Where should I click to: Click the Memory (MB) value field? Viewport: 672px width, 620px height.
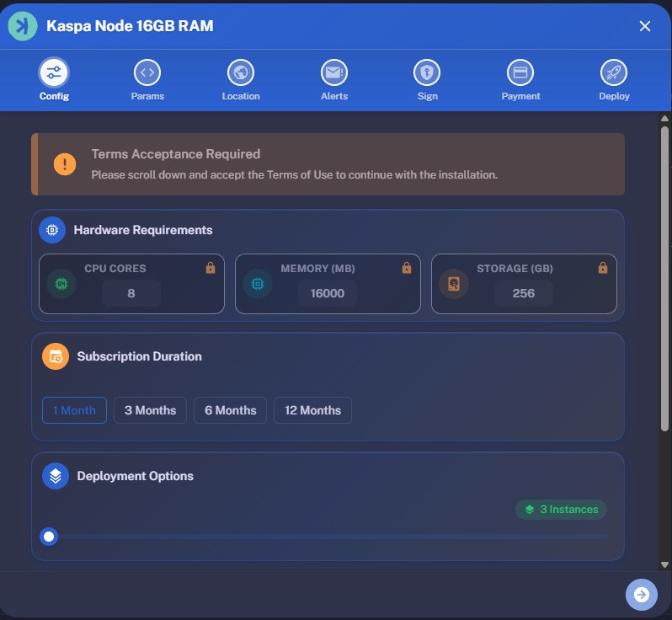327,293
